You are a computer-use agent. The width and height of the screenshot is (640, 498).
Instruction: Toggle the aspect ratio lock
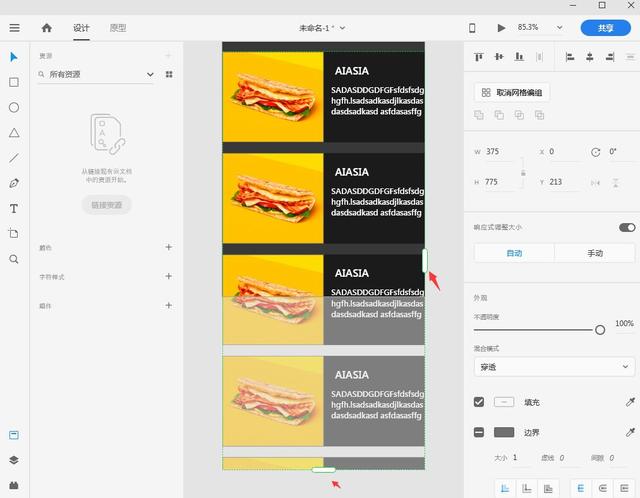pyautogui.click(x=523, y=173)
